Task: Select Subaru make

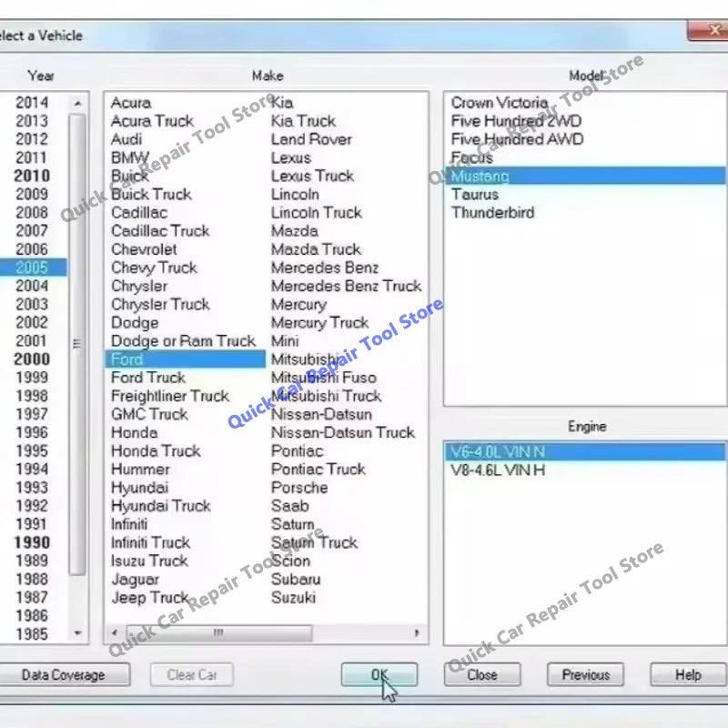Action: (x=296, y=579)
